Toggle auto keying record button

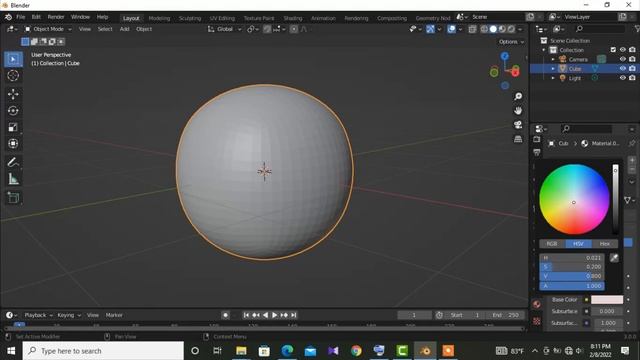[x=225, y=315]
